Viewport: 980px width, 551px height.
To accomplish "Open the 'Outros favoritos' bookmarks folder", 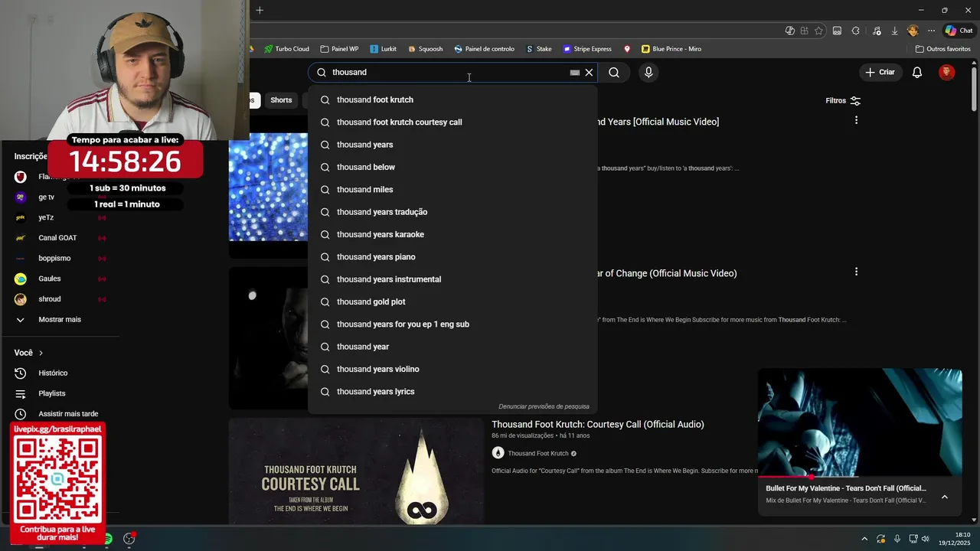I will pos(942,49).
